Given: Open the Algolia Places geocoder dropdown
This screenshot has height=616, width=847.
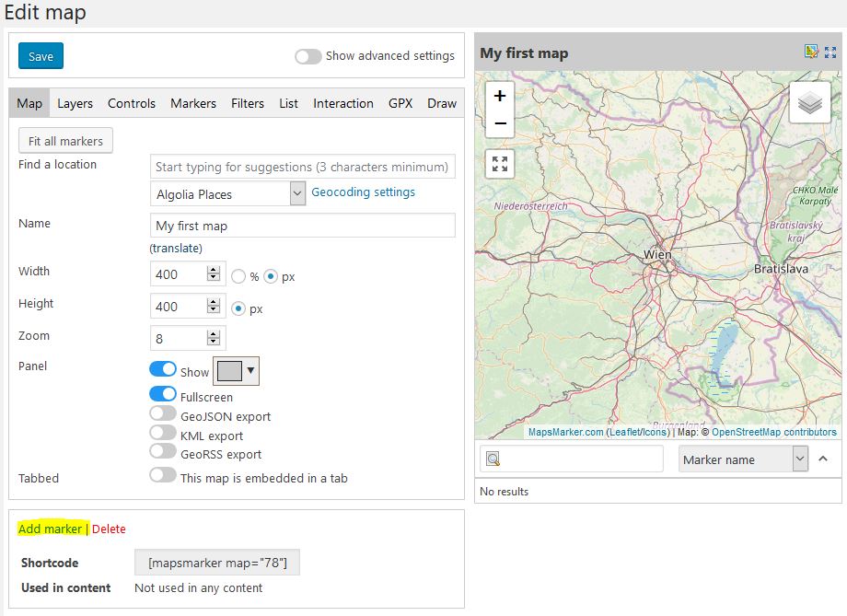Looking at the screenshot, I should (227, 194).
